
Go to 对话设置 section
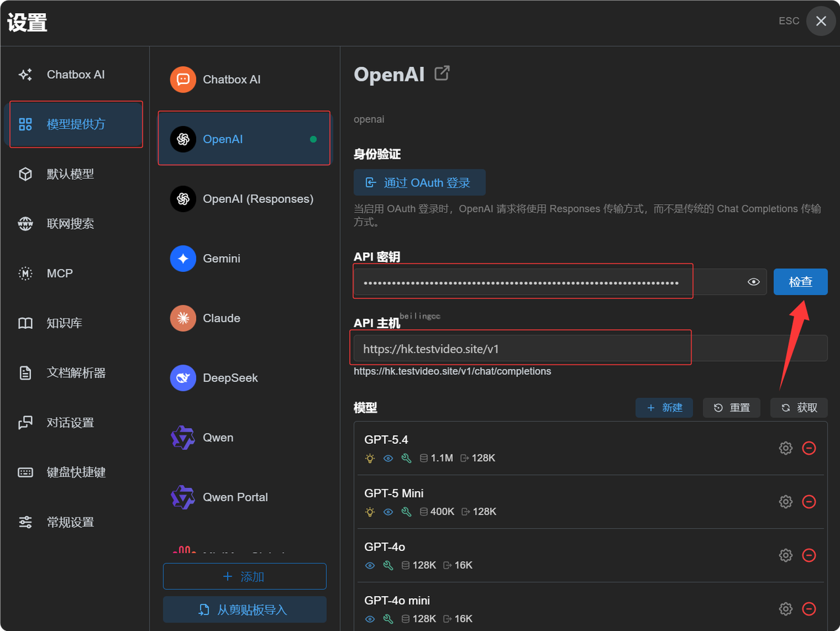coord(75,423)
